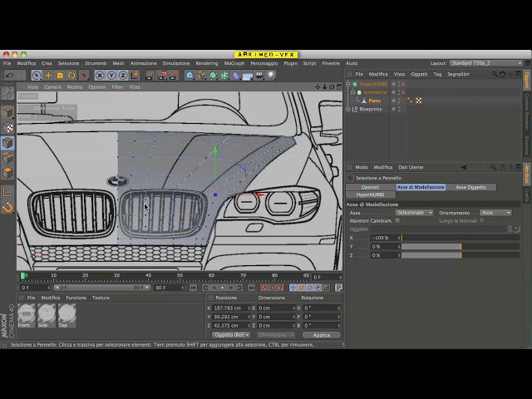Open the Asse dropdown set to Selezionato

[415, 213]
